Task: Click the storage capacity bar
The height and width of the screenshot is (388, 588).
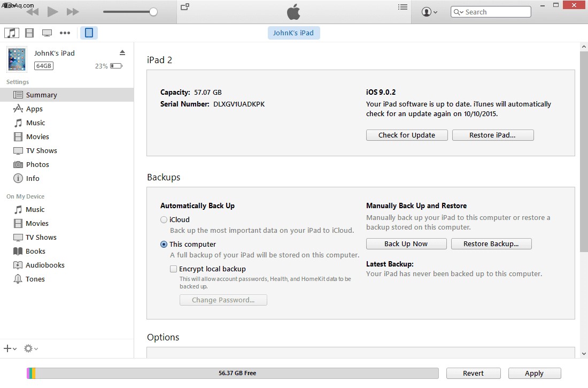Action: point(233,374)
